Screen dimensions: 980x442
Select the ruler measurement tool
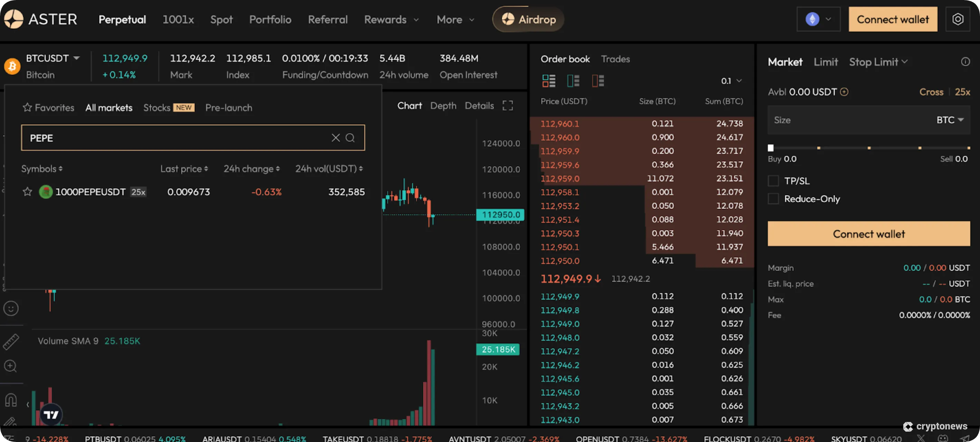[11, 341]
